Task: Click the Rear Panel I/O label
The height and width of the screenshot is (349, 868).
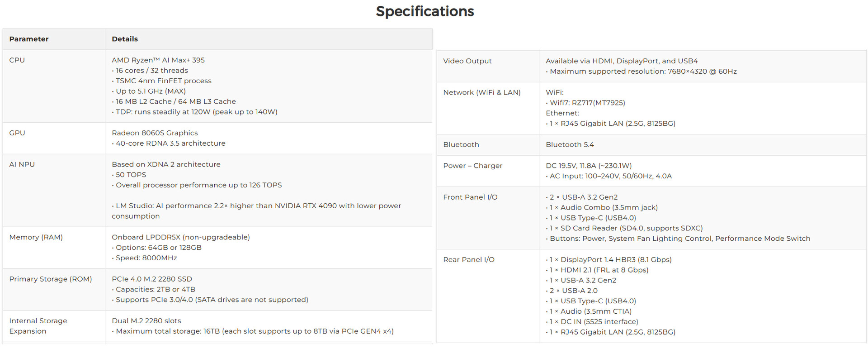Action: point(469,260)
